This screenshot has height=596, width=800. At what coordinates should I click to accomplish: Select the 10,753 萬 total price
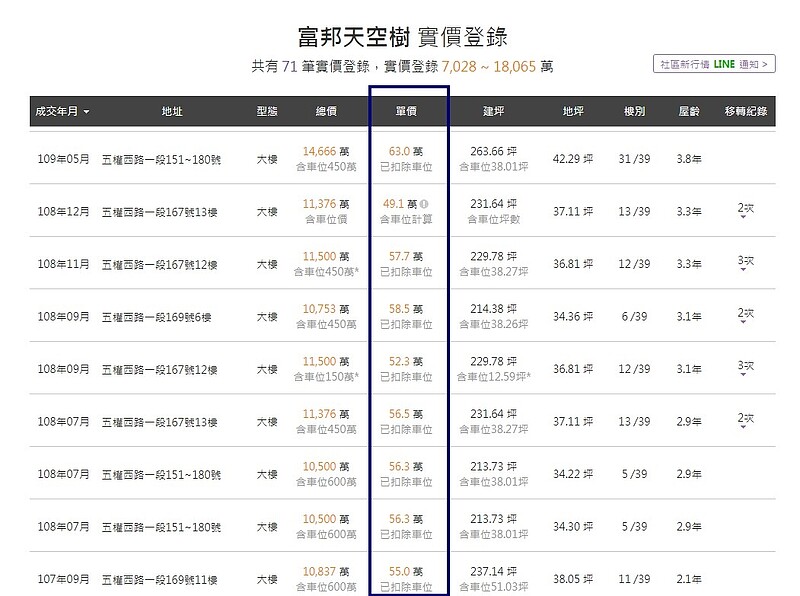[326, 309]
